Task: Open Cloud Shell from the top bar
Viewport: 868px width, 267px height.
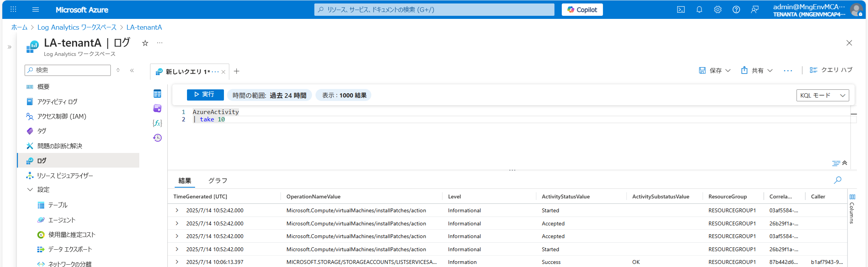Action: 681,10
